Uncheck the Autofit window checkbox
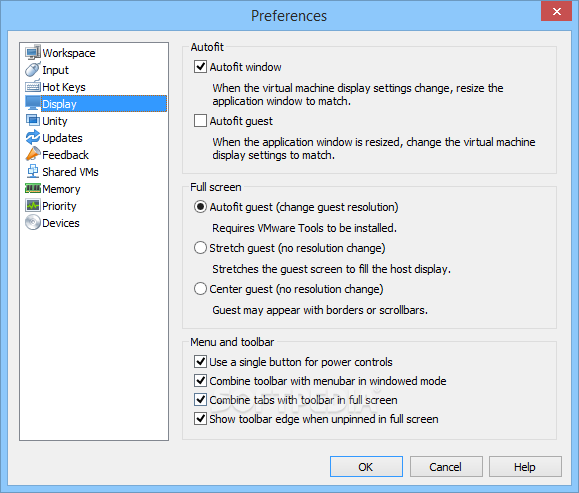The height and width of the screenshot is (493, 579). click(x=200, y=67)
